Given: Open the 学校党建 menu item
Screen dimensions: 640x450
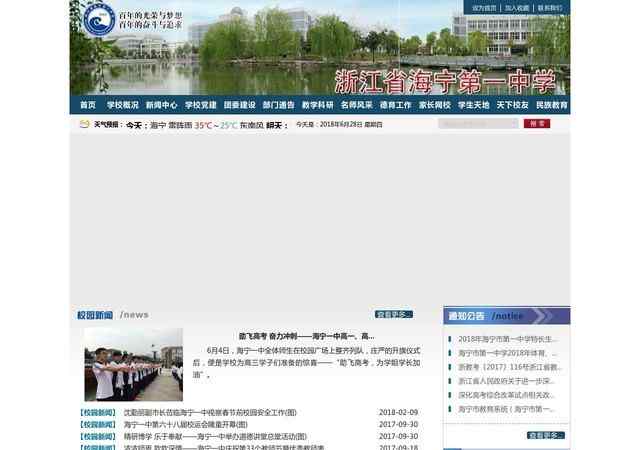Looking at the screenshot, I should pyautogui.click(x=200, y=105).
